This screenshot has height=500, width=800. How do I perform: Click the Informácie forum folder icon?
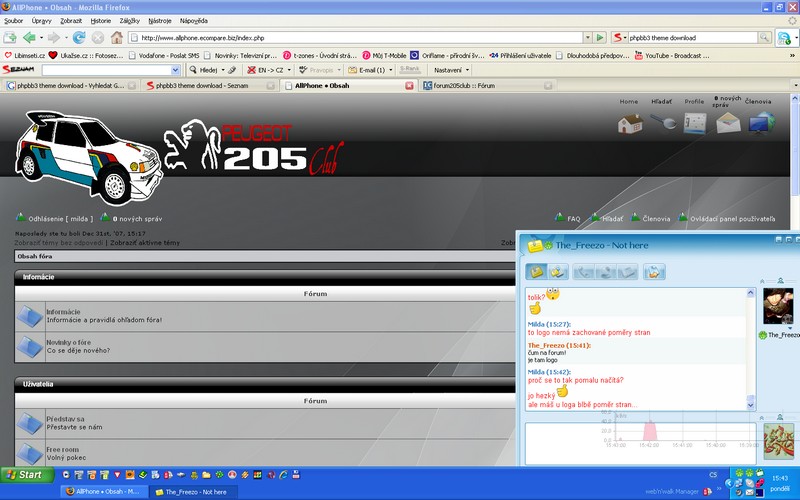[x=31, y=316]
